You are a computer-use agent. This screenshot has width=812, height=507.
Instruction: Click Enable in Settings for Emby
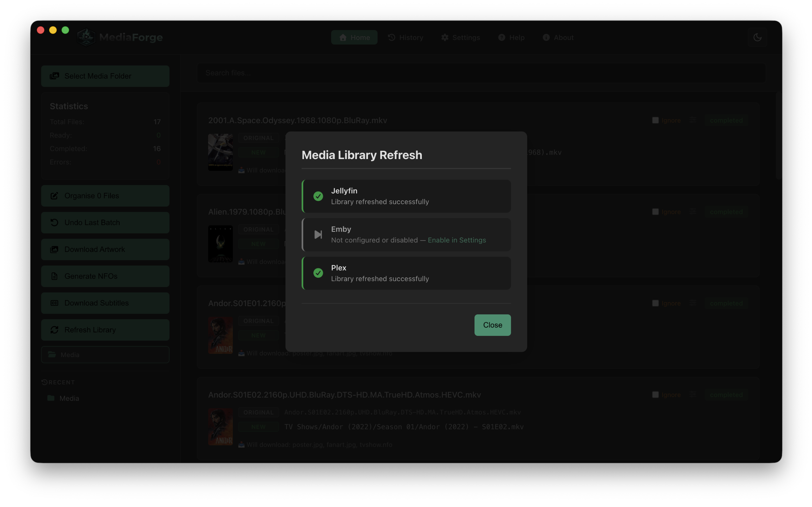[x=457, y=240]
